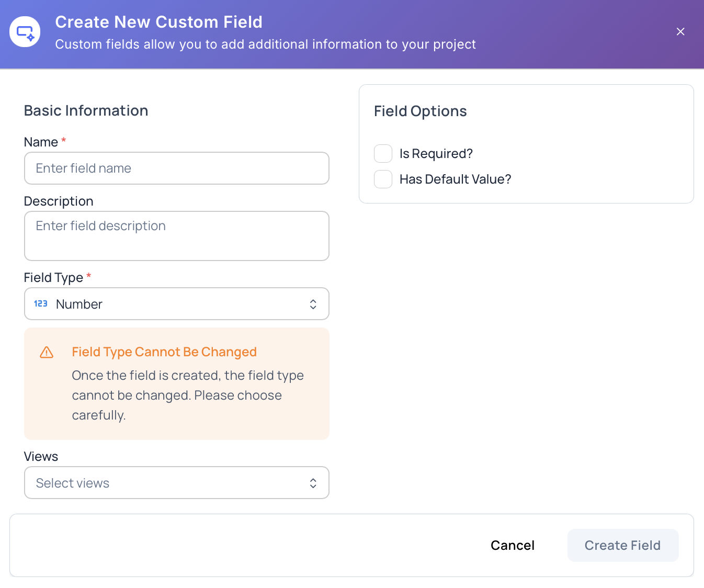Click the "Field Type Cannot Be Changed" warning text
Viewport: 704px width, 588px height.
[164, 352]
